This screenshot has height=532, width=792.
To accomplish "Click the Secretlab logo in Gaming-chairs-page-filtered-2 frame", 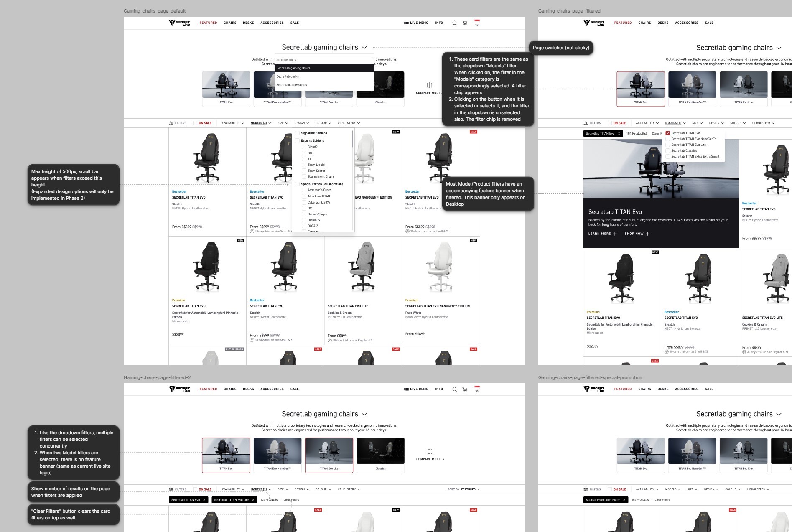I will [x=179, y=389].
